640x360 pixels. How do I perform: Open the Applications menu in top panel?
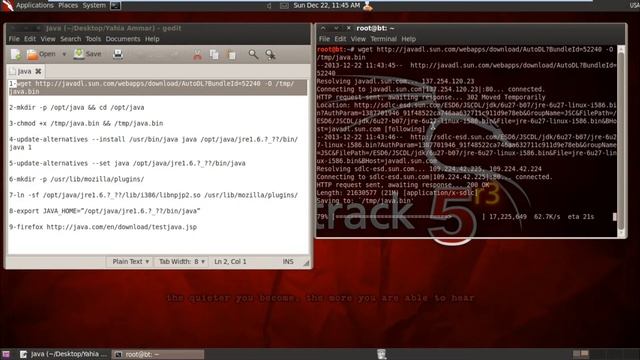click(35, 5)
